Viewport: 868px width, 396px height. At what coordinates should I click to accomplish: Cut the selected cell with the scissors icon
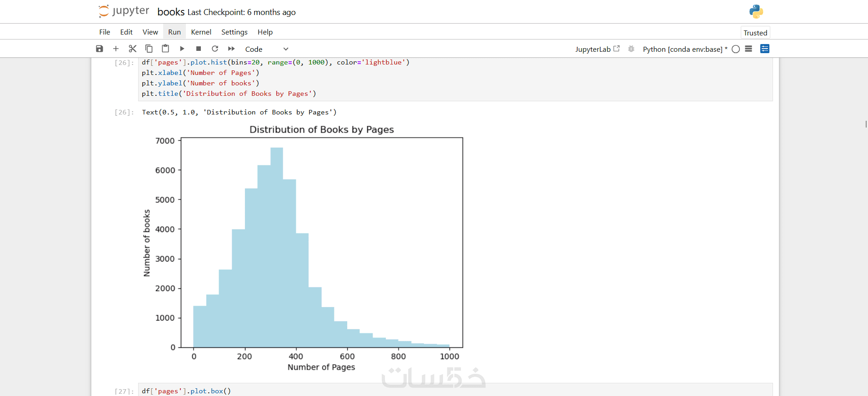[133, 49]
